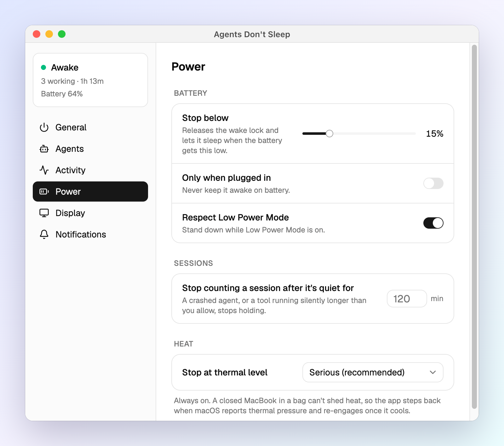
Task: Open the Notifications section
Action: point(90,234)
